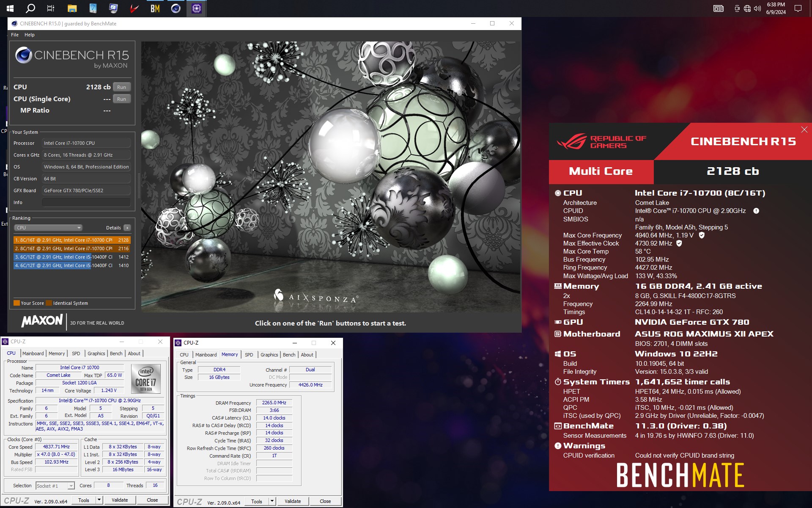Image resolution: width=812 pixels, height=508 pixels.
Task: Open Bench tab in left CPU-Z window
Action: click(116, 353)
